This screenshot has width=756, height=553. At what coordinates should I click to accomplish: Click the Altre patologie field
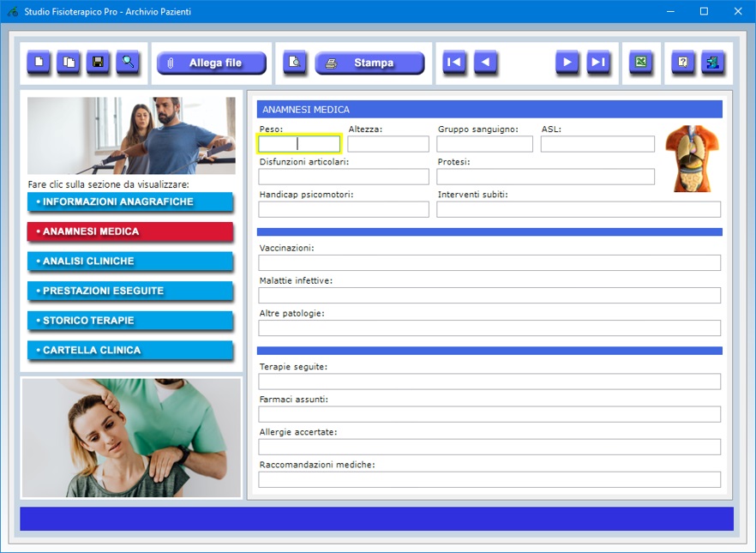pos(490,328)
